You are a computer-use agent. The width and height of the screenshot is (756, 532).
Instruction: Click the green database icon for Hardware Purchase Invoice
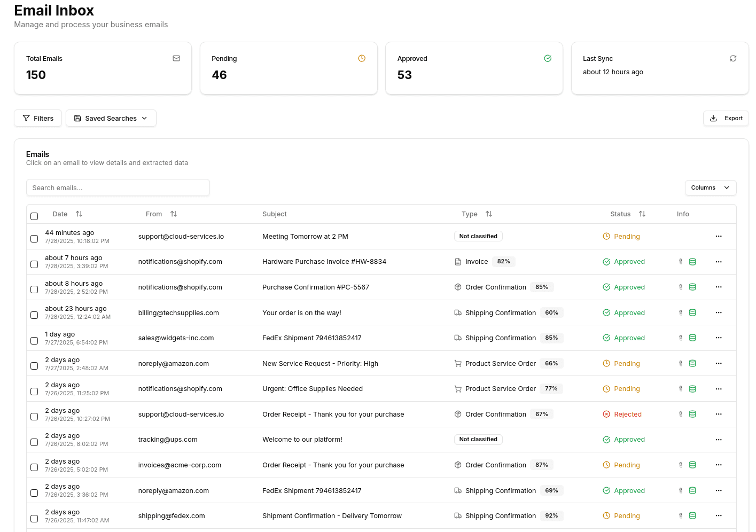(692, 261)
